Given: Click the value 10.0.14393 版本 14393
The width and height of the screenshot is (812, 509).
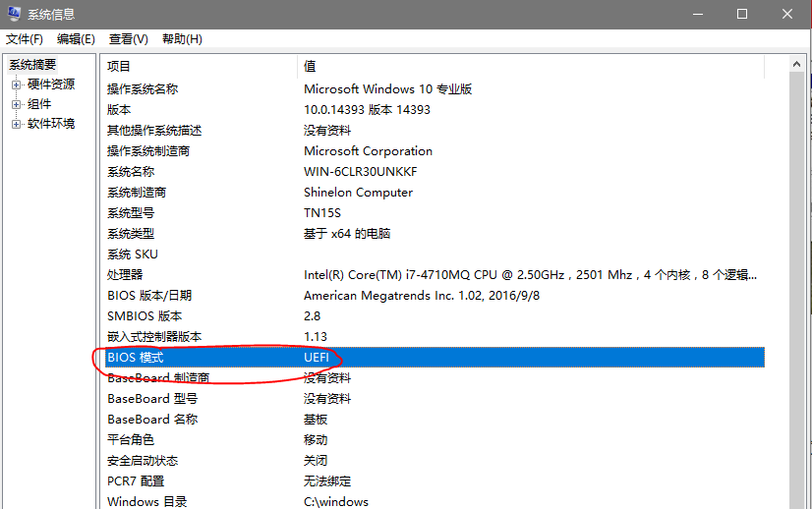Looking at the screenshot, I should pyautogui.click(x=367, y=110).
